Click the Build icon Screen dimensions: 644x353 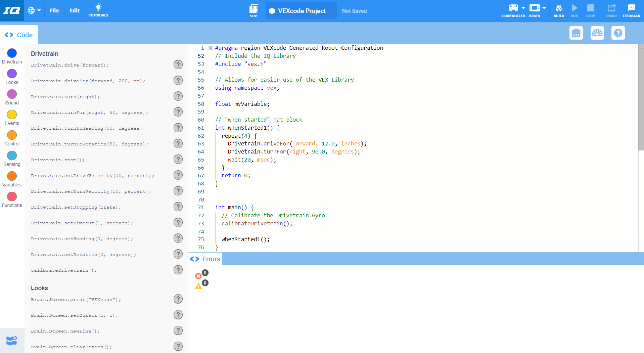click(559, 10)
